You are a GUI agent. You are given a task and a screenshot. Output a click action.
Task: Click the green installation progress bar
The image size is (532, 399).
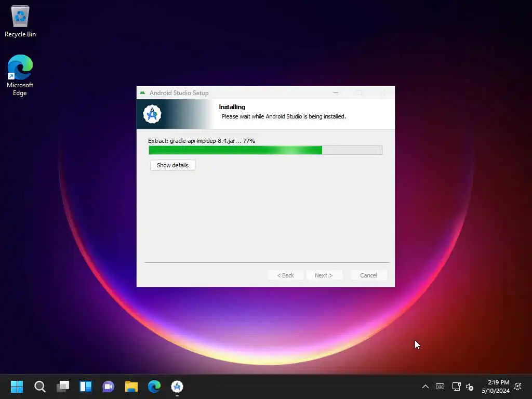pos(265,150)
